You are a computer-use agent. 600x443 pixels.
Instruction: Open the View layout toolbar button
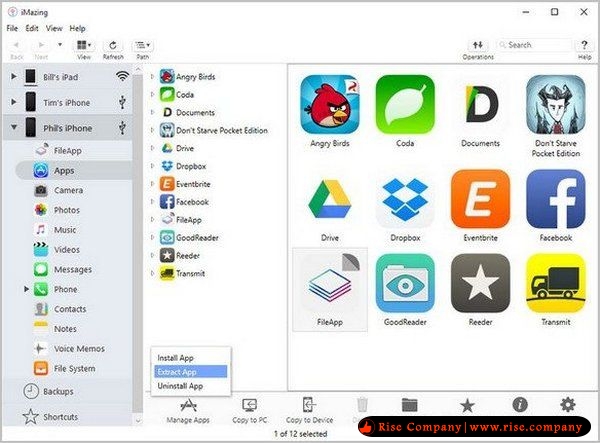coord(84,46)
